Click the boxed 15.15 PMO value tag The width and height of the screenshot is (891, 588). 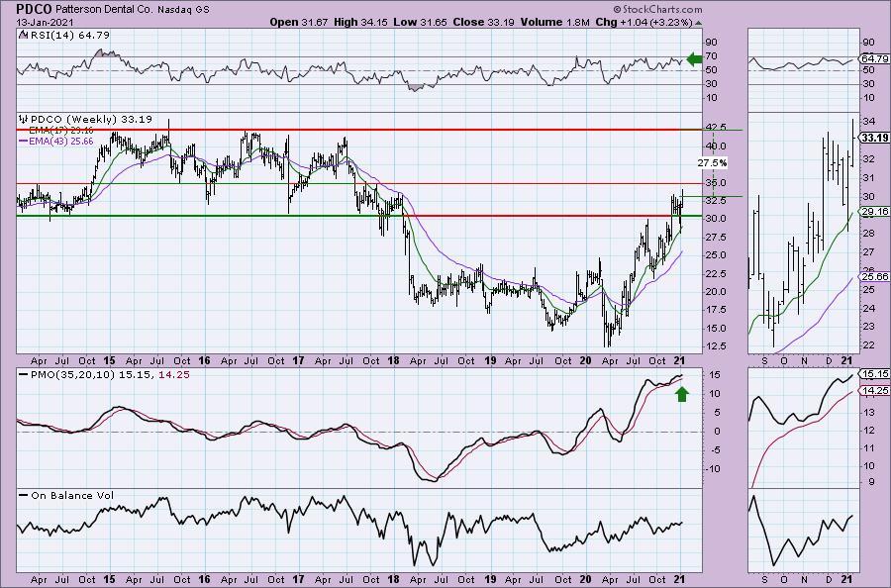[876, 374]
